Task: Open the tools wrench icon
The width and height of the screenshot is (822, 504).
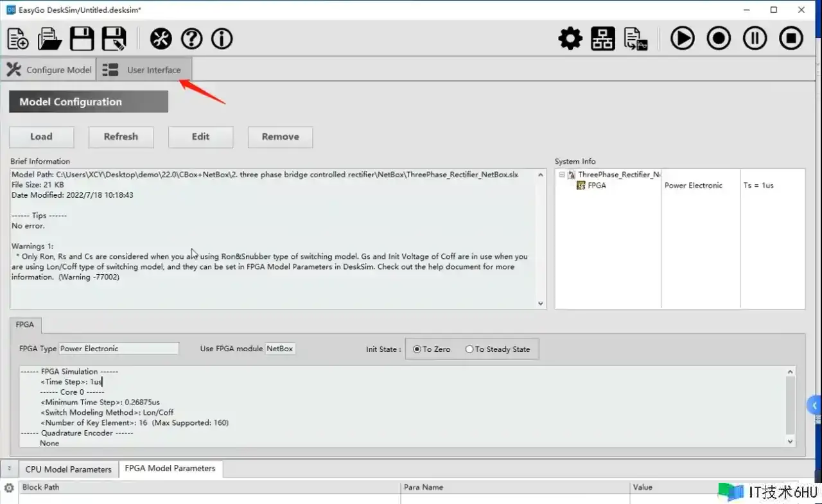Action: tap(161, 39)
